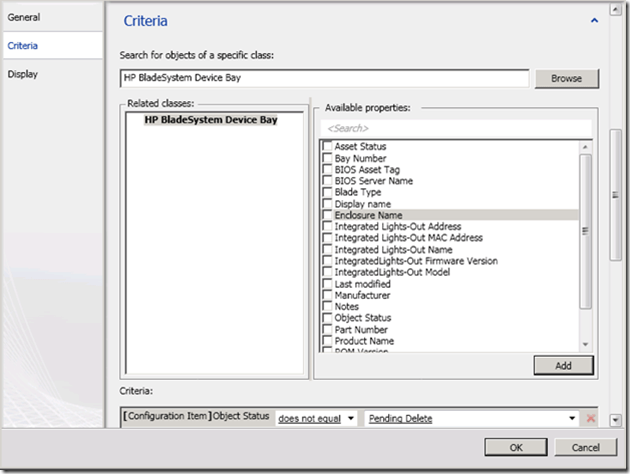Check the Blade Type property
630x474 pixels.
tap(327, 192)
